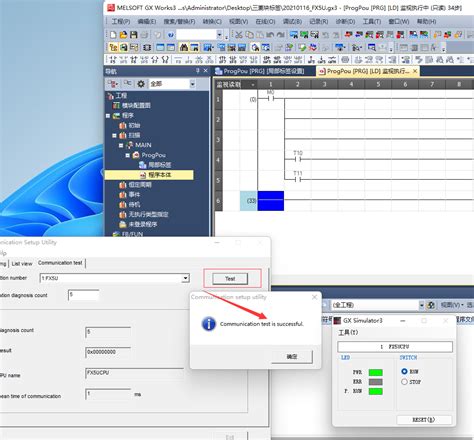This screenshot has width=474, height=440.
Task: Select the RUN radio button in GX Simulator3
Action: [x=404, y=371]
